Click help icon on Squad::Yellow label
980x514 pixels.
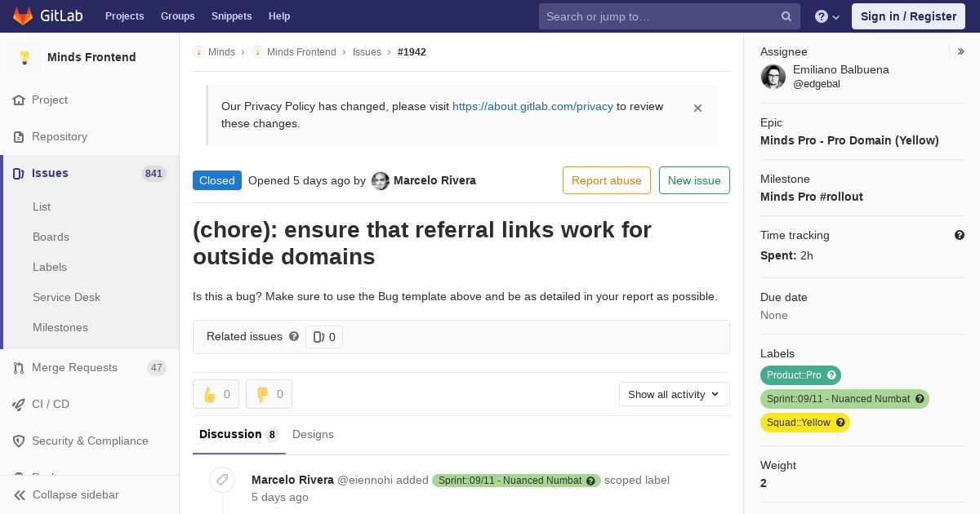pos(841,423)
